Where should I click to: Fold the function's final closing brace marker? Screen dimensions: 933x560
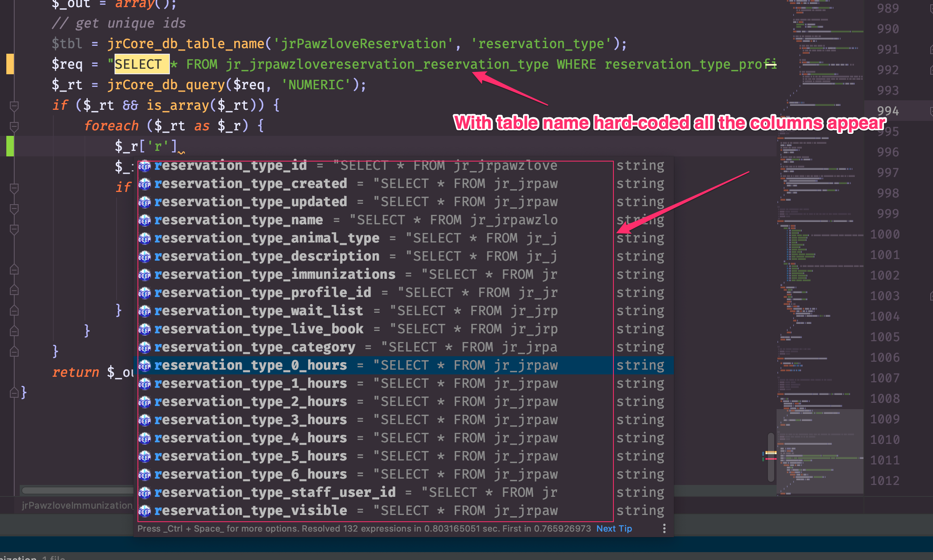point(14,393)
